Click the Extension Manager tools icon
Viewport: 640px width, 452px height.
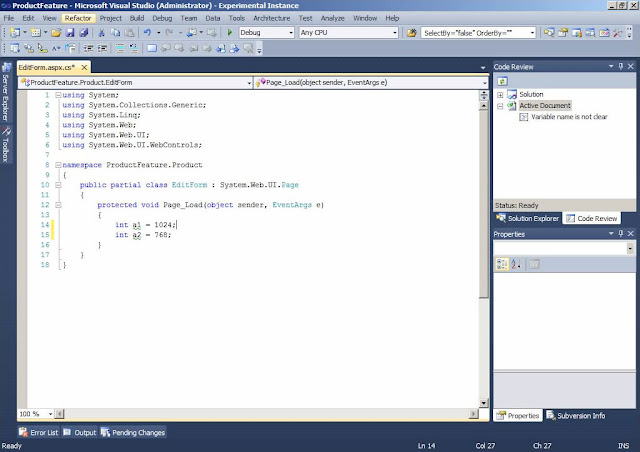click(x=618, y=33)
